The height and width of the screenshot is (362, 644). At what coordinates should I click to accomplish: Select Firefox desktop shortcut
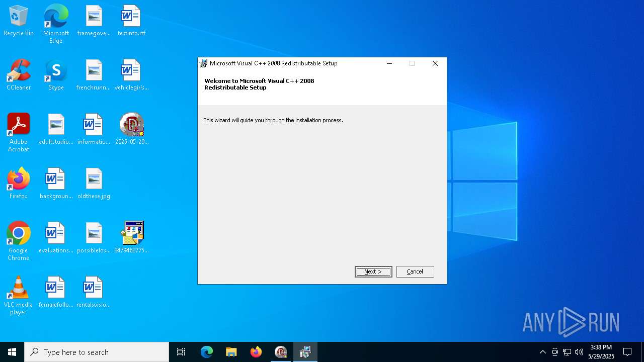tap(19, 184)
